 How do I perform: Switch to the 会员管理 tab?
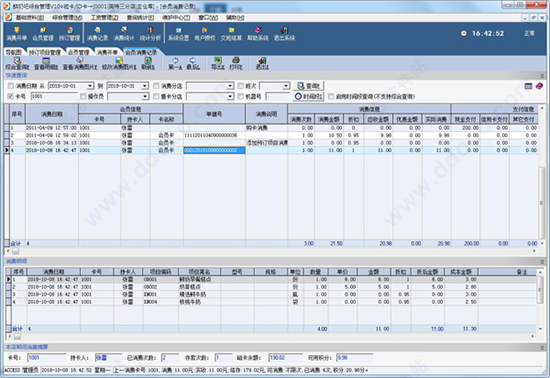(78, 52)
